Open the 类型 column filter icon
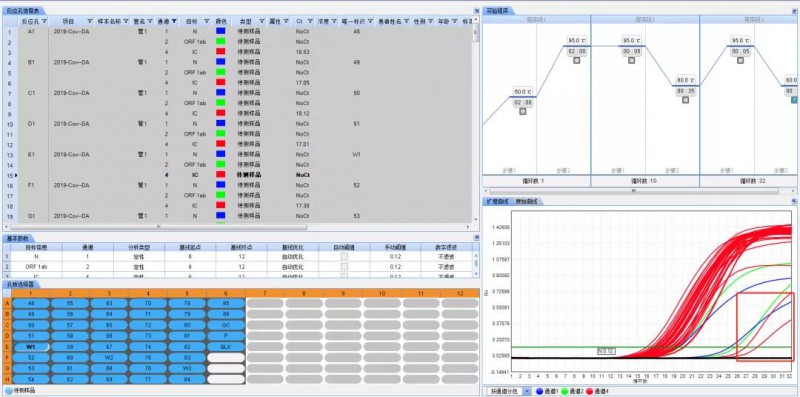800x397 pixels. point(262,21)
